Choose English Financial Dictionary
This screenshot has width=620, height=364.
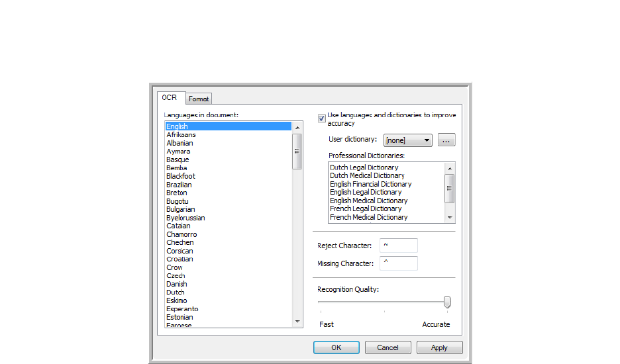pyautogui.click(x=387, y=184)
